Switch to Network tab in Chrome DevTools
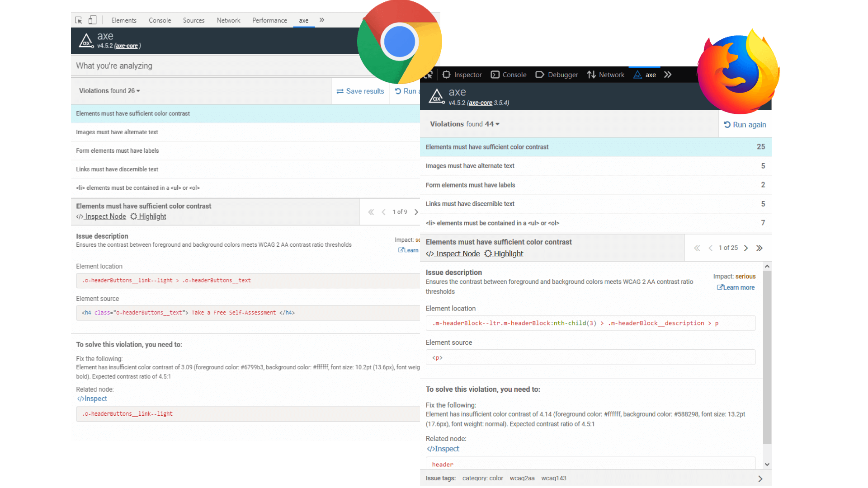This screenshot has width=868, height=488. pos(228,20)
